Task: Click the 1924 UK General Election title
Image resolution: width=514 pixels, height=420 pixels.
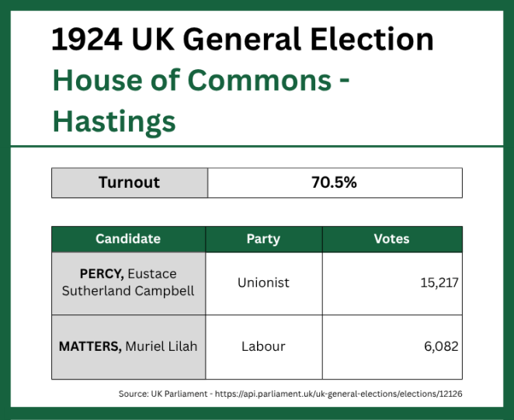Action: (242, 40)
